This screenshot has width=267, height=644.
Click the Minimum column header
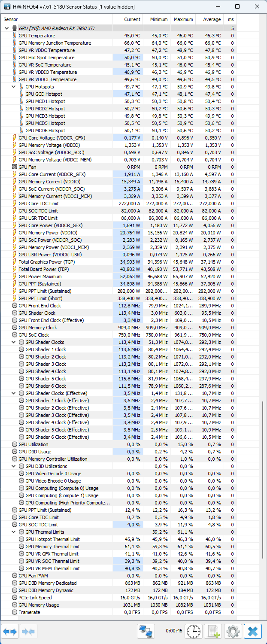tap(156, 19)
